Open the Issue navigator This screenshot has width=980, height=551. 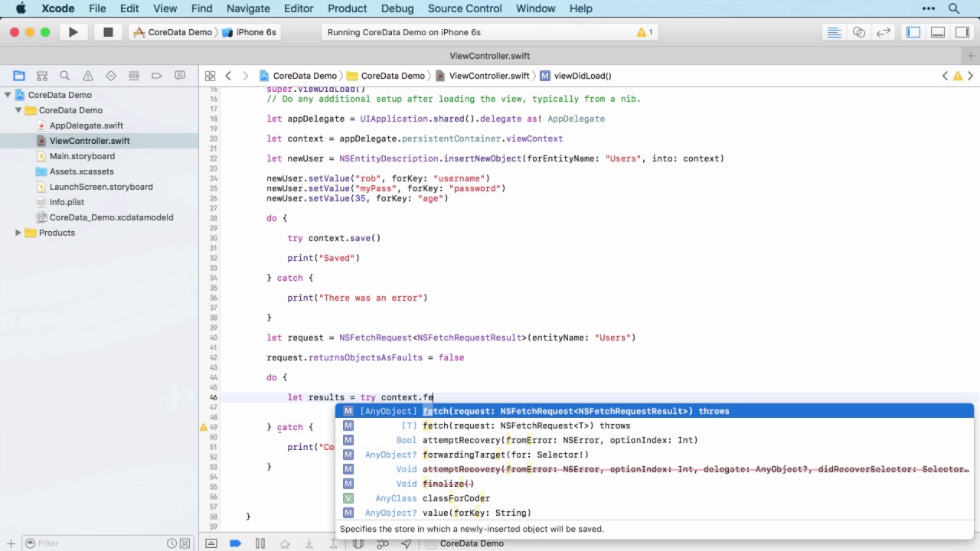88,76
